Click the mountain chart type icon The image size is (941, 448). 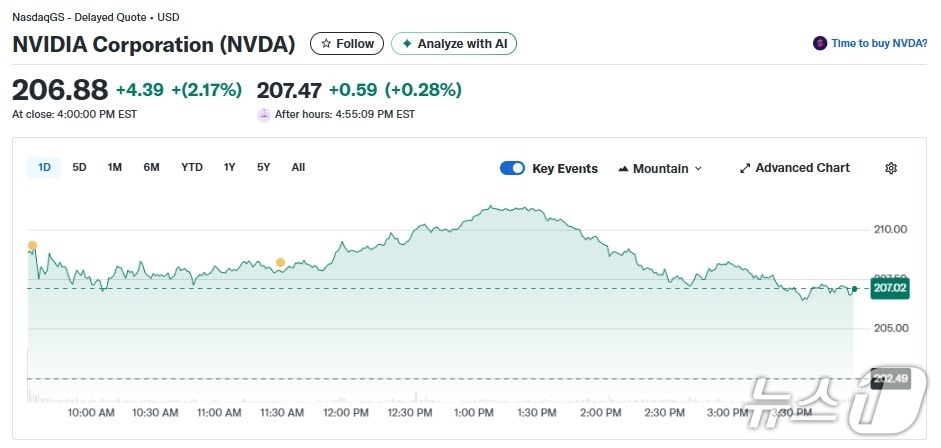coord(623,168)
